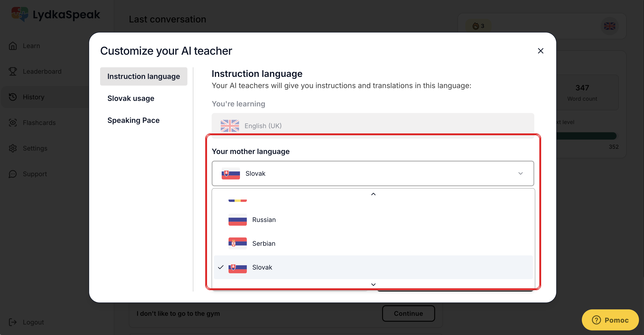Click "I don't like to go to the gym" text
Screen dimensions: 644x335
pyautogui.click(x=178, y=313)
